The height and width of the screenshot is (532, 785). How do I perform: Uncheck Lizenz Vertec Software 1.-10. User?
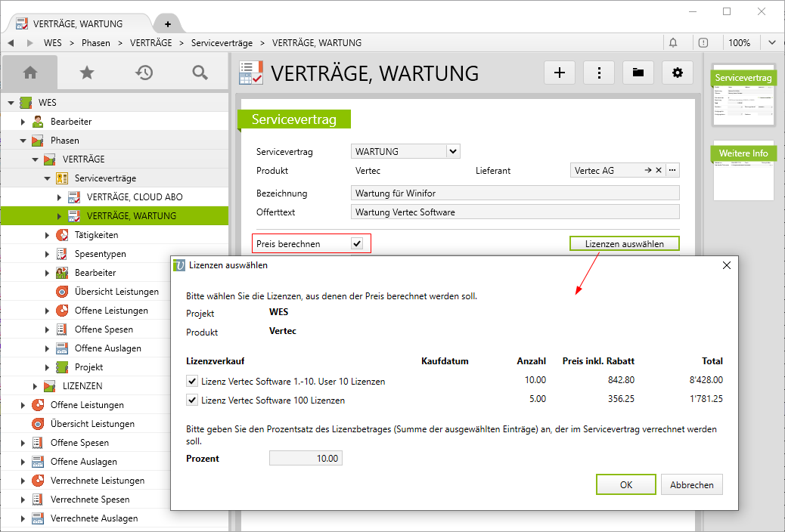[192, 381]
